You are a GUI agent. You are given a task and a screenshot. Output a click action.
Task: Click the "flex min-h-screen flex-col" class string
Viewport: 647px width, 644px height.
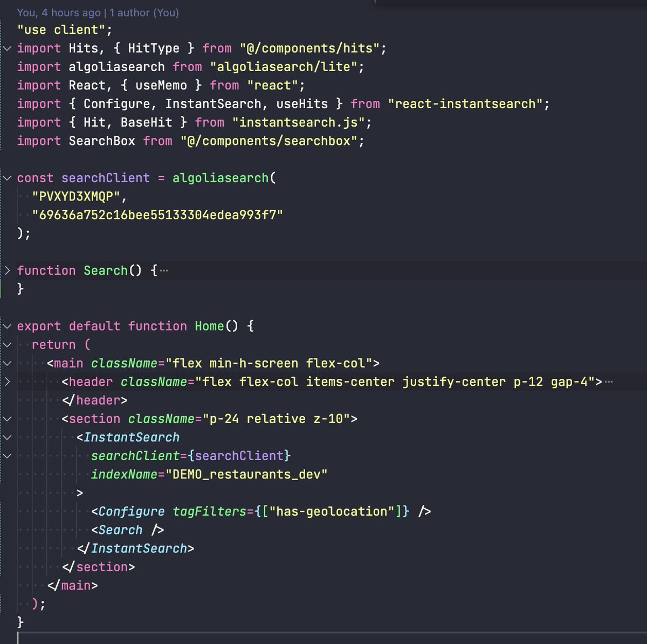point(269,363)
